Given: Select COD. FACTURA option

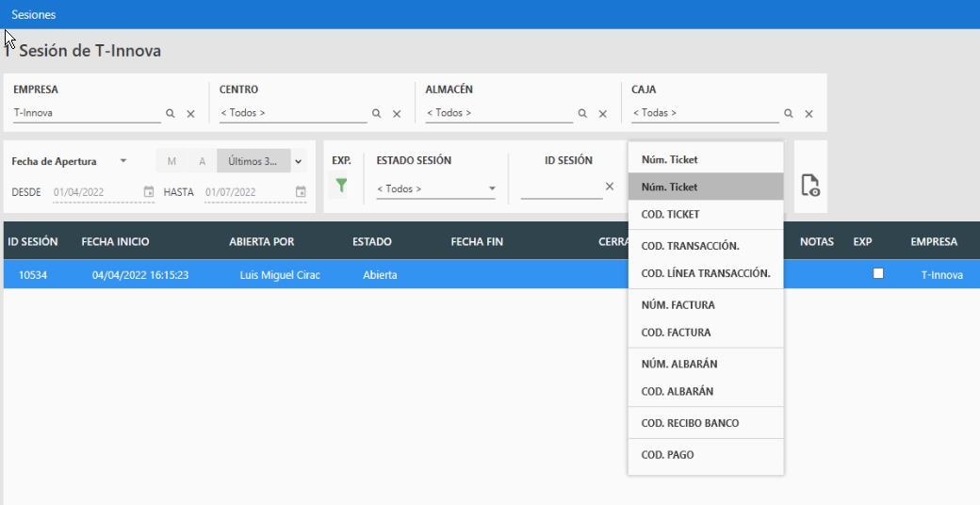Looking at the screenshot, I should click(706, 333).
